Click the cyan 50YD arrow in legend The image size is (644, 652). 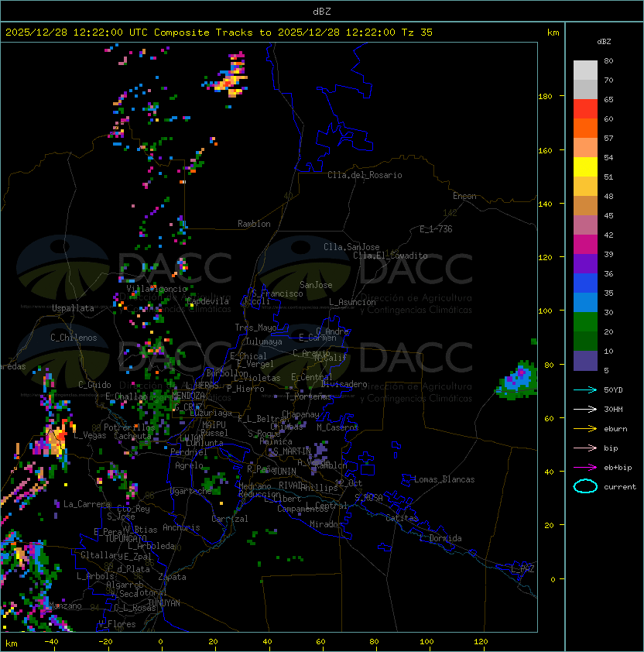[585, 390]
